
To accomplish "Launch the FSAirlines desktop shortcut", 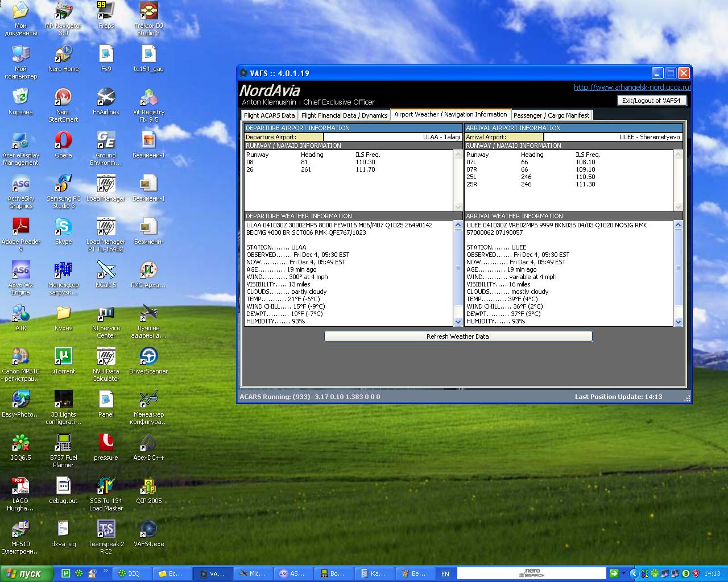I will click(106, 102).
